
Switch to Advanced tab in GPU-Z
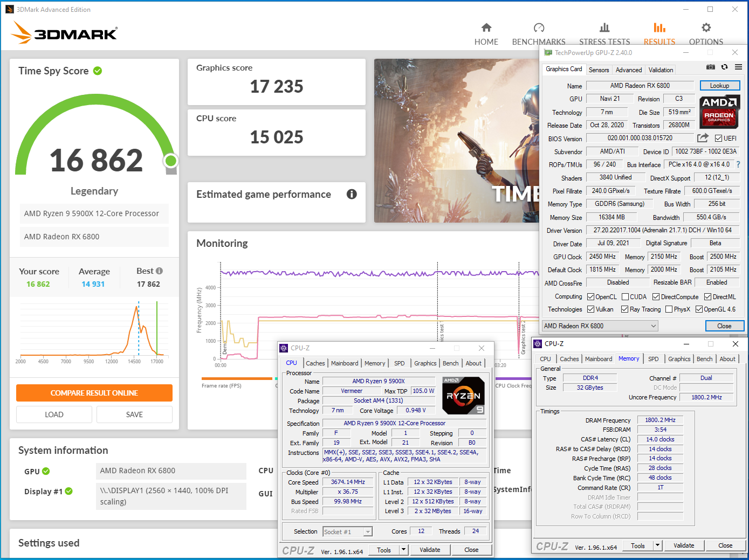(x=629, y=70)
